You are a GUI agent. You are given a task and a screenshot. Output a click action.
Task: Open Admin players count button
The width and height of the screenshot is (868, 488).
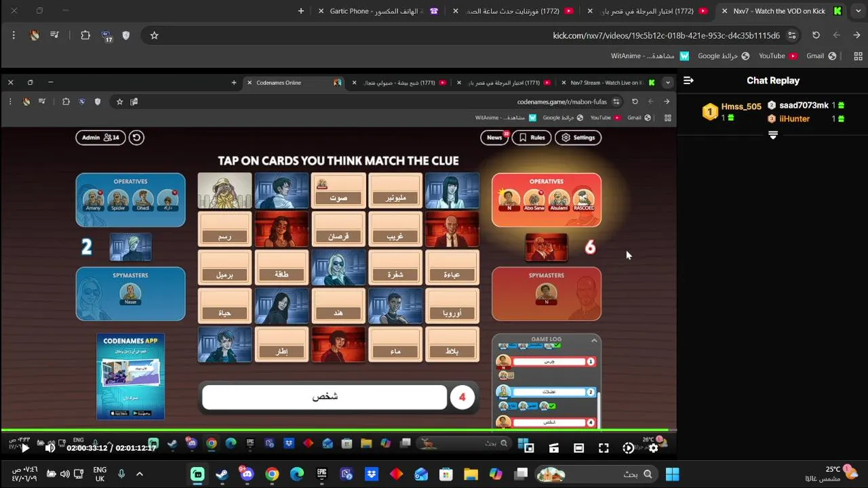point(100,138)
